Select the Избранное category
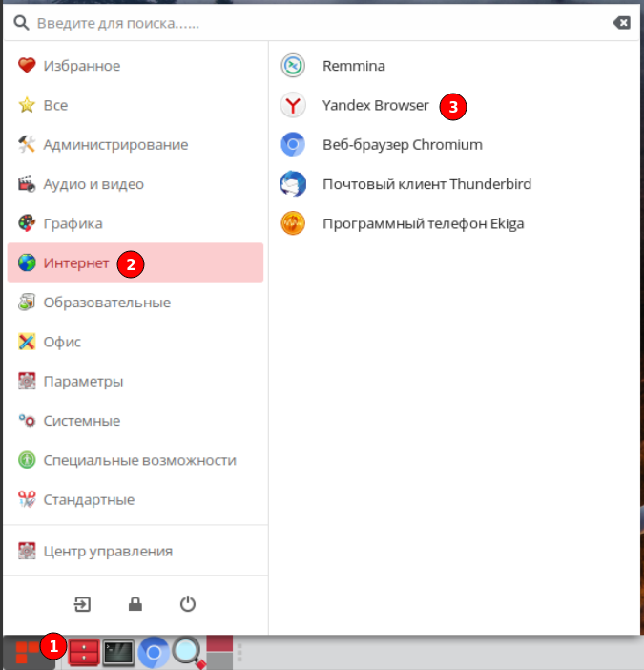The width and height of the screenshot is (644, 670). [135, 66]
